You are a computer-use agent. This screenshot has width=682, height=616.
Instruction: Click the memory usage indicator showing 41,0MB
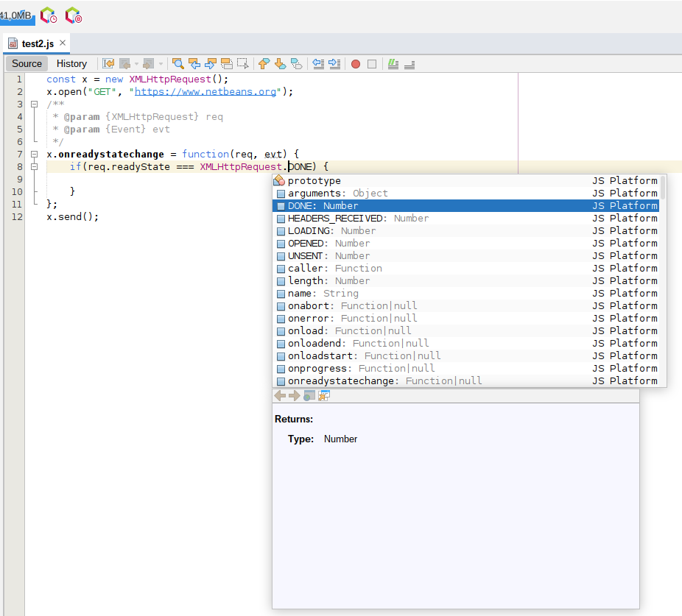pyautogui.click(x=16, y=16)
